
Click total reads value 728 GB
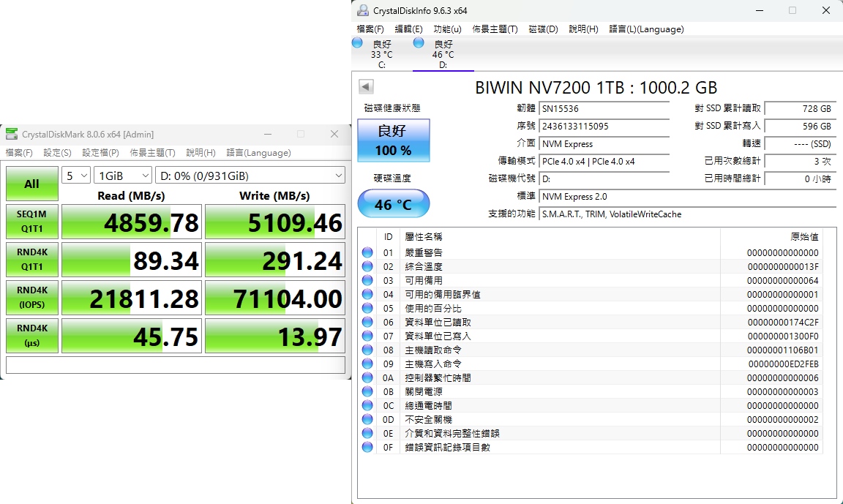click(800, 108)
